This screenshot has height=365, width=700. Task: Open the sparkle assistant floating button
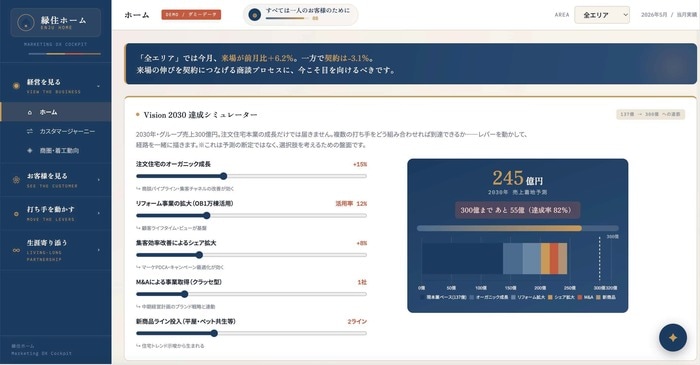point(673,338)
